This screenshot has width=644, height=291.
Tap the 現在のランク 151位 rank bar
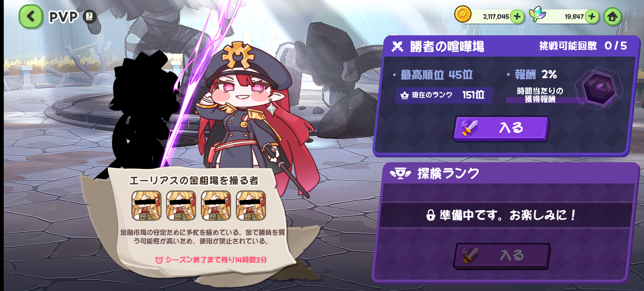tap(444, 95)
